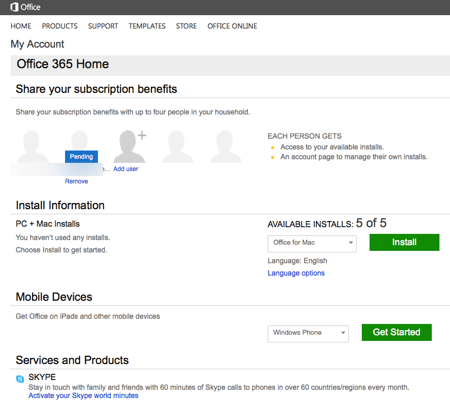450x406 pixels.
Task: Open the Office for Mac dropdown
Action: tap(312, 244)
